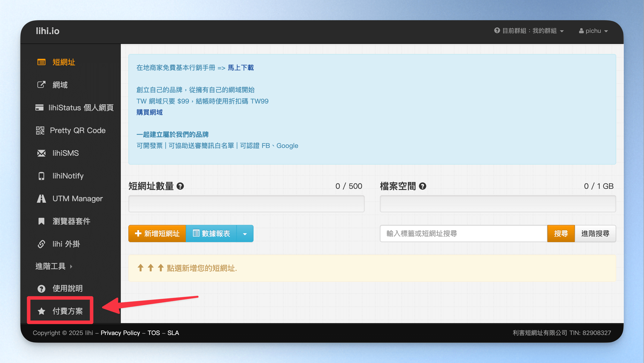
Task: Select the lihiSMS envelope icon
Action: click(41, 153)
